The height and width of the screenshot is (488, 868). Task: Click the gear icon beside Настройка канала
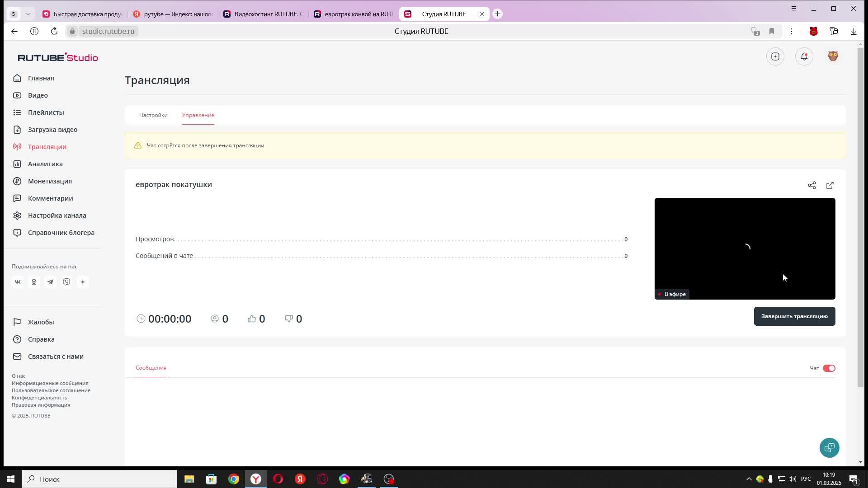(17, 216)
